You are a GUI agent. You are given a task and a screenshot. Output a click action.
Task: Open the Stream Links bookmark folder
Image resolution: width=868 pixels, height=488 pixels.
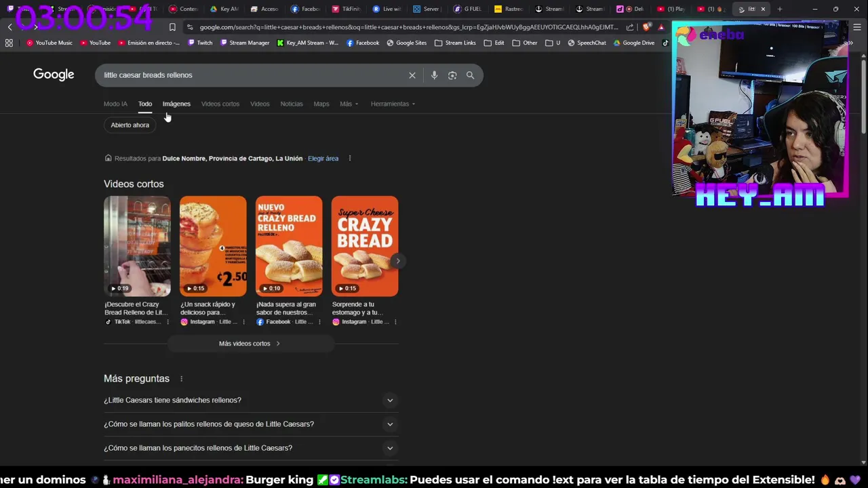coord(455,43)
